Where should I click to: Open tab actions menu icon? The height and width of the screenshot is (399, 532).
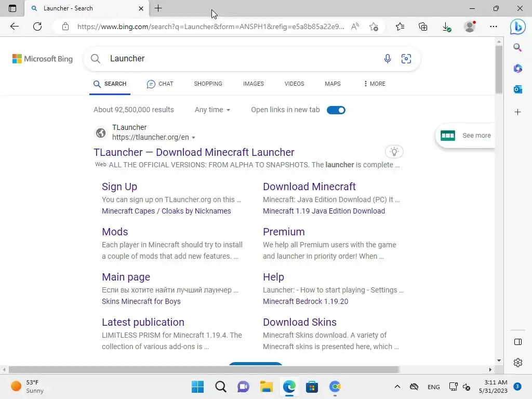[12, 8]
